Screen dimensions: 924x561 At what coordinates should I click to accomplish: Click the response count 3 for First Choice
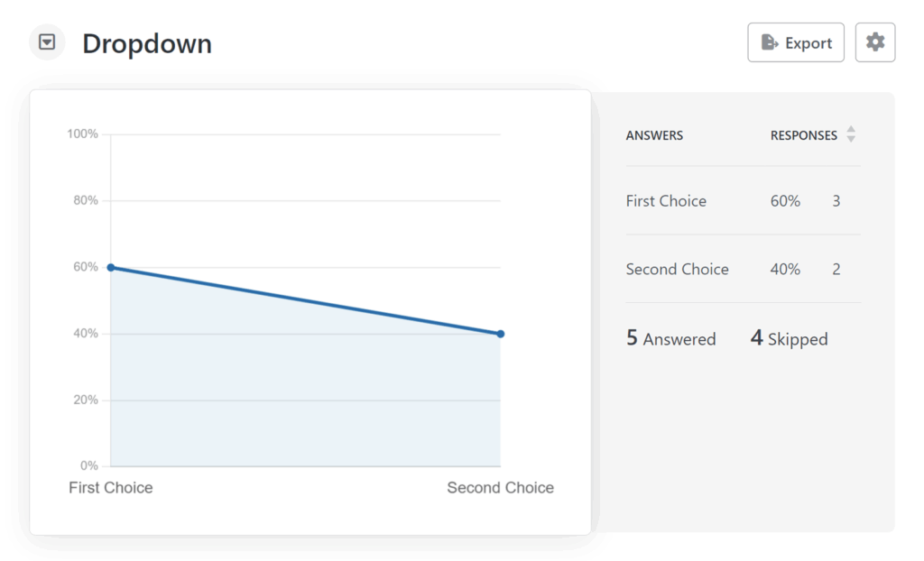(836, 201)
